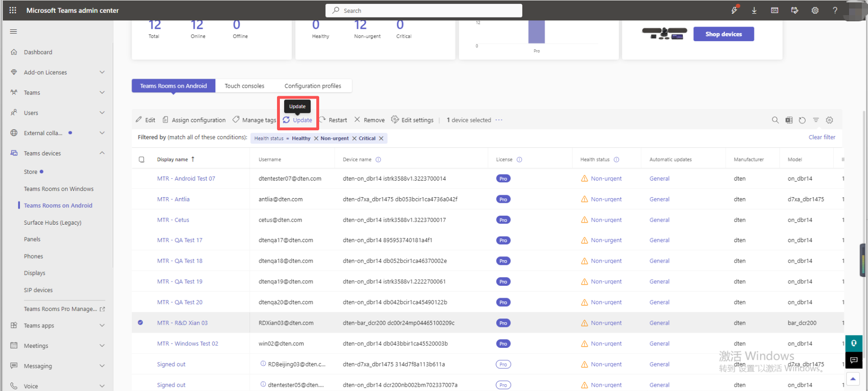Screen dimensions: 868x391
Task: Open the table filter icon
Action: point(816,120)
